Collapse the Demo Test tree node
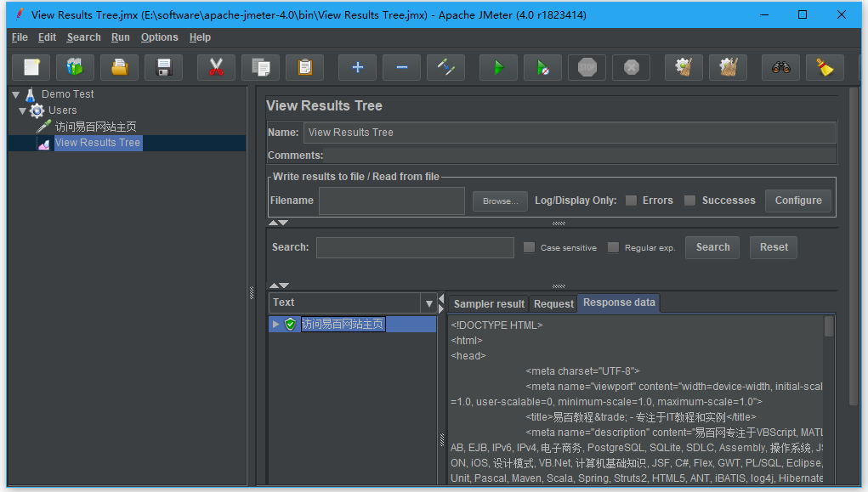 [x=16, y=94]
